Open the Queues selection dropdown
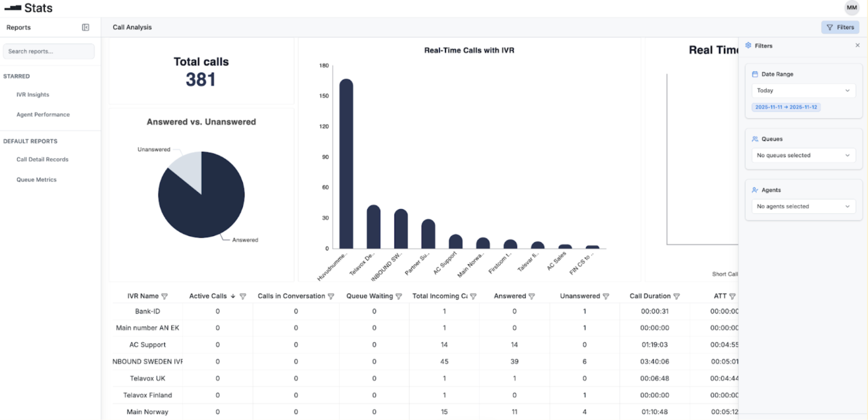 point(803,156)
